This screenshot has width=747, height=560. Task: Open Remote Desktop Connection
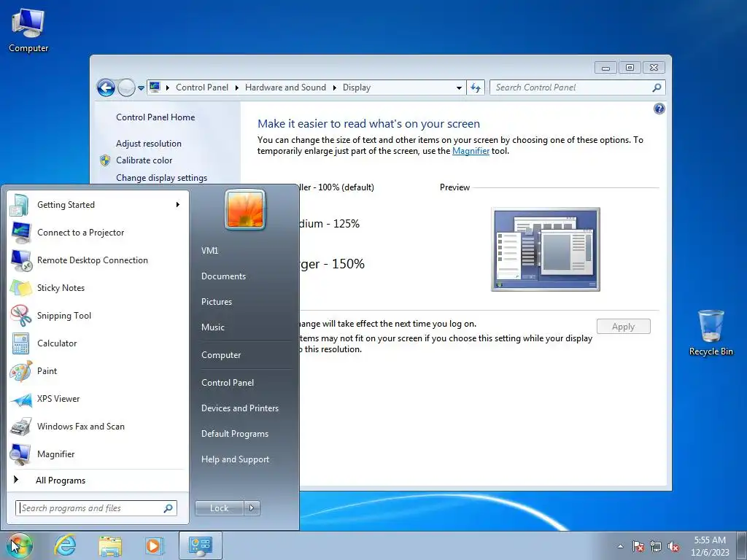coord(98,260)
